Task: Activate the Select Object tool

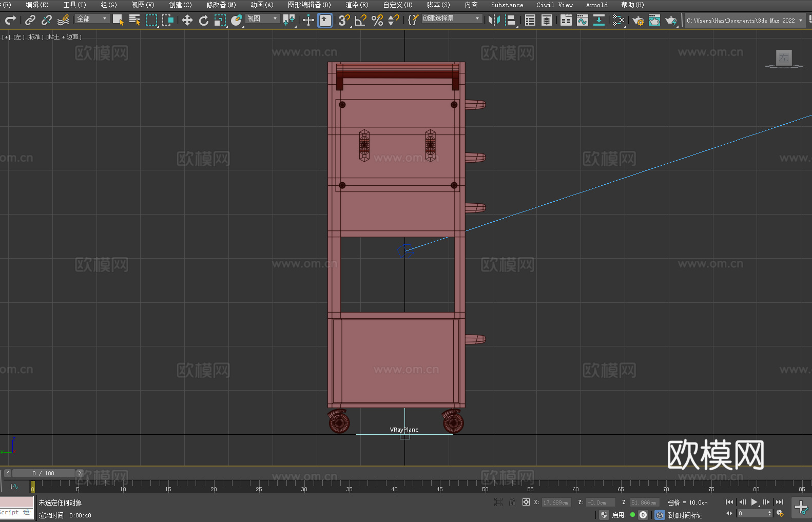Action: pyautogui.click(x=118, y=20)
